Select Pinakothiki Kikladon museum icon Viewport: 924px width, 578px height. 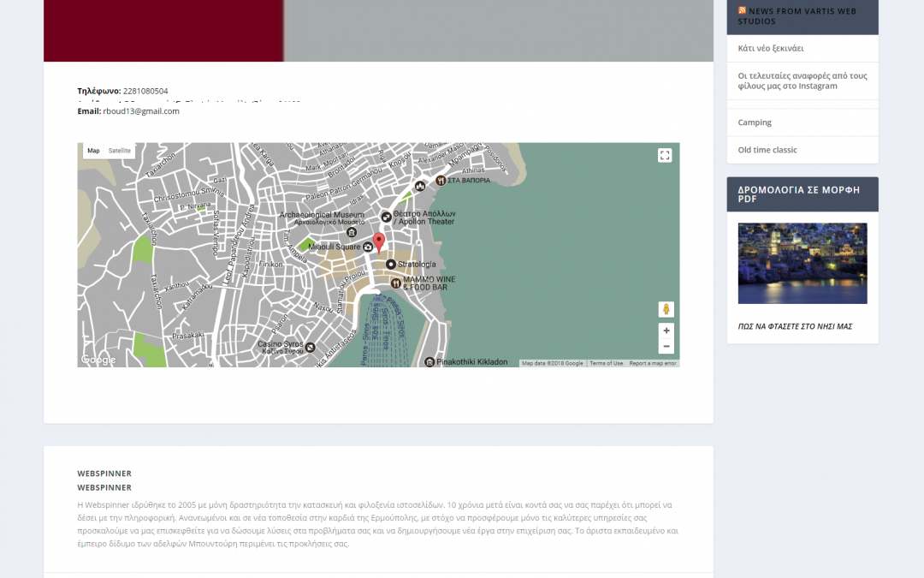[x=429, y=362]
